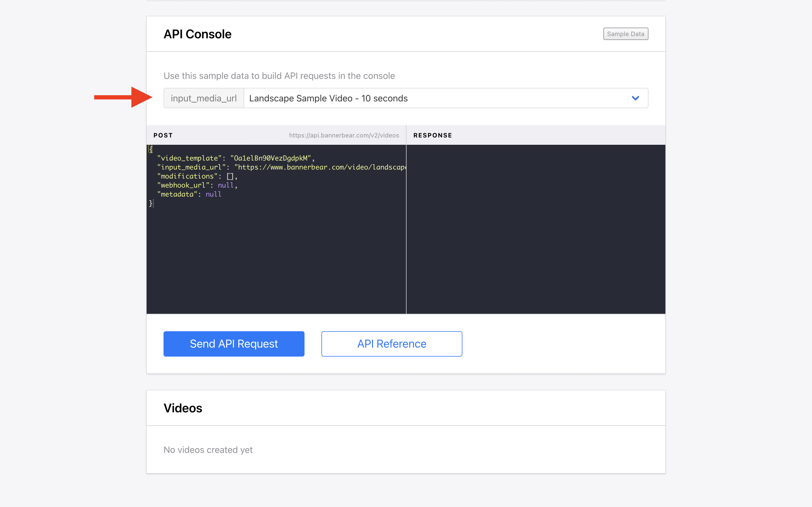
Task: Open the API Reference link
Action: [392, 344]
